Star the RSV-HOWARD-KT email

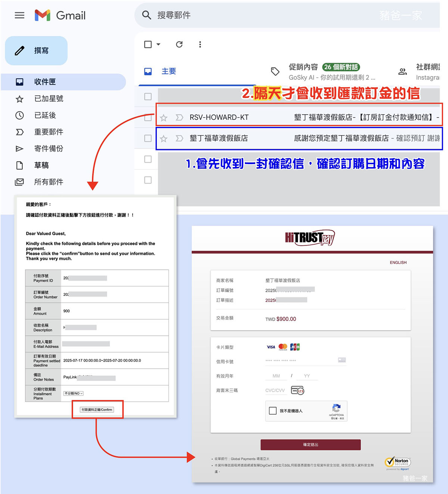coord(164,118)
